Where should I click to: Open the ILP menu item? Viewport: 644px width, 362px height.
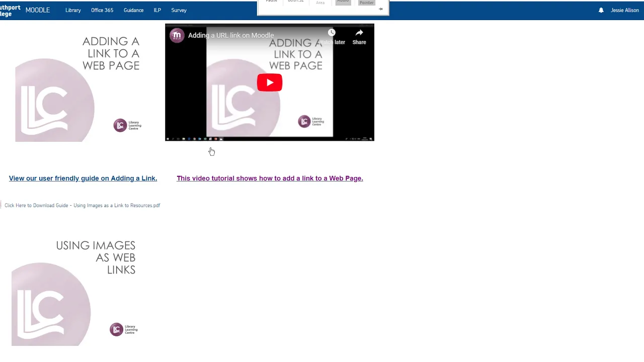click(157, 10)
